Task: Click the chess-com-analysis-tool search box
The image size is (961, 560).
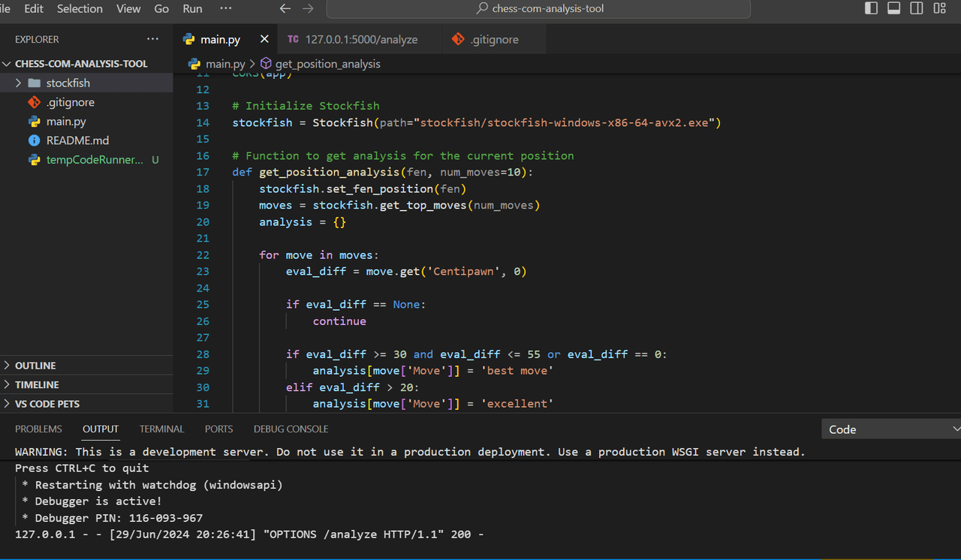Action: 538,8
